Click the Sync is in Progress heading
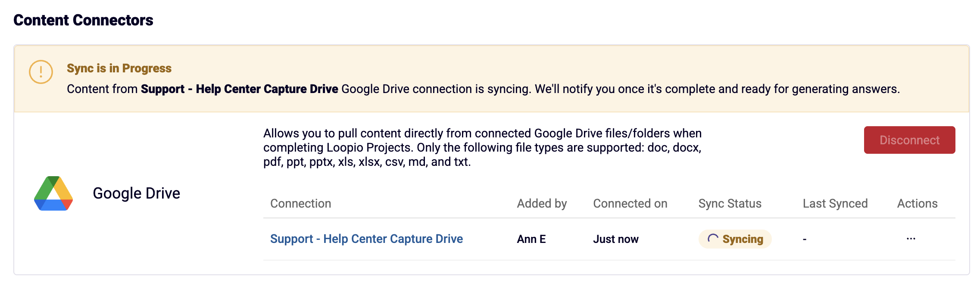Image resolution: width=980 pixels, height=286 pixels. pyautogui.click(x=119, y=68)
